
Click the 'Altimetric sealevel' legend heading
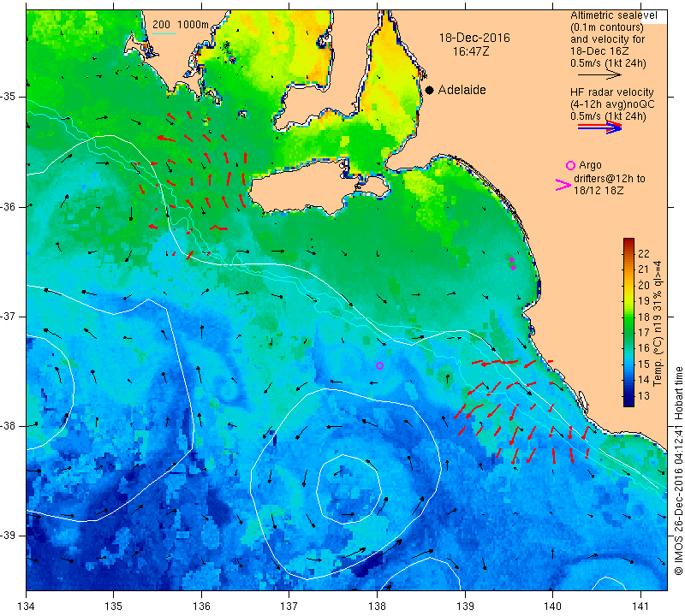(x=613, y=15)
